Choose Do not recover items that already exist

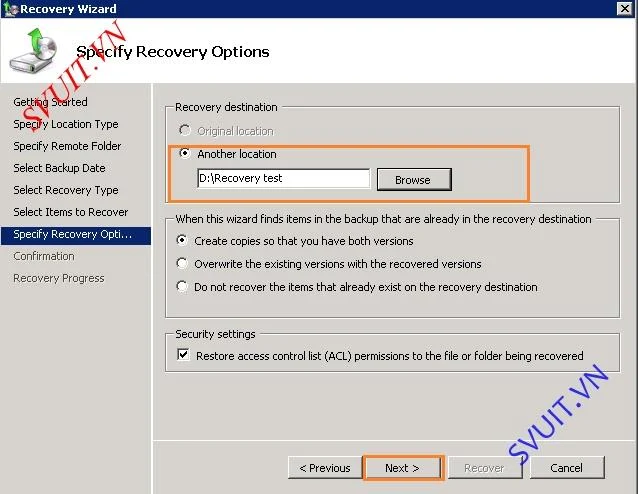[x=182, y=286]
